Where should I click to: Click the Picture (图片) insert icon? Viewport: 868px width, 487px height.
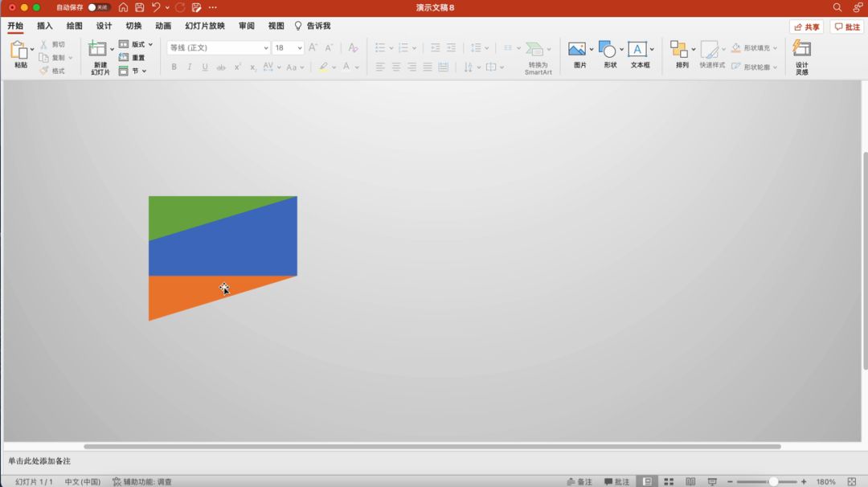577,49
